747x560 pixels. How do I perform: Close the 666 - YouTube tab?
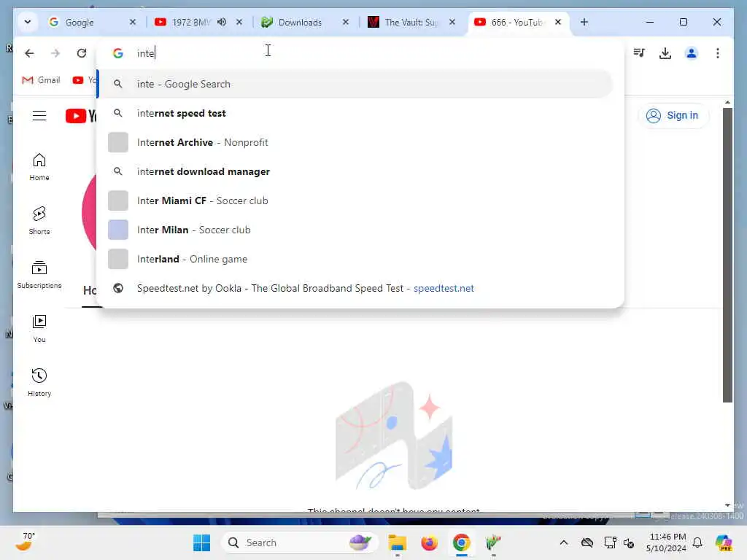[x=558, y=22]
